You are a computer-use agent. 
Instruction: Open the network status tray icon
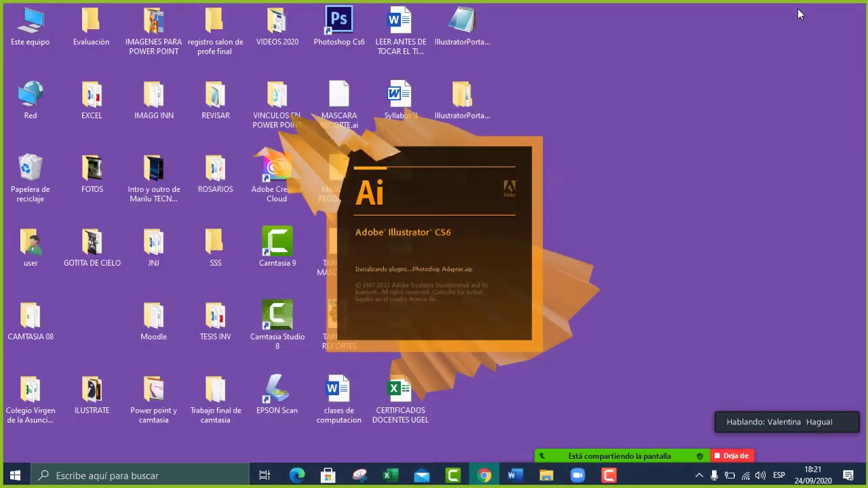pos(745,475)
